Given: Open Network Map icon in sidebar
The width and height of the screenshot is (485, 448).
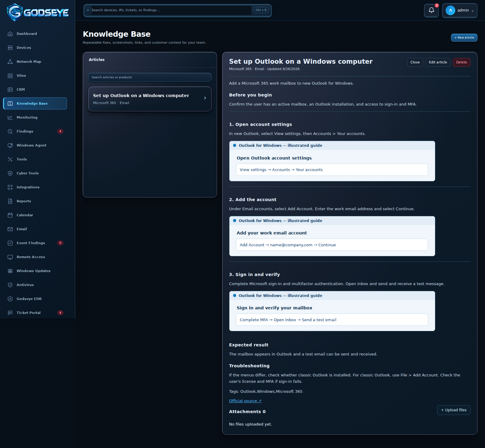Looking at the screenshot, I should pos(10,62).
